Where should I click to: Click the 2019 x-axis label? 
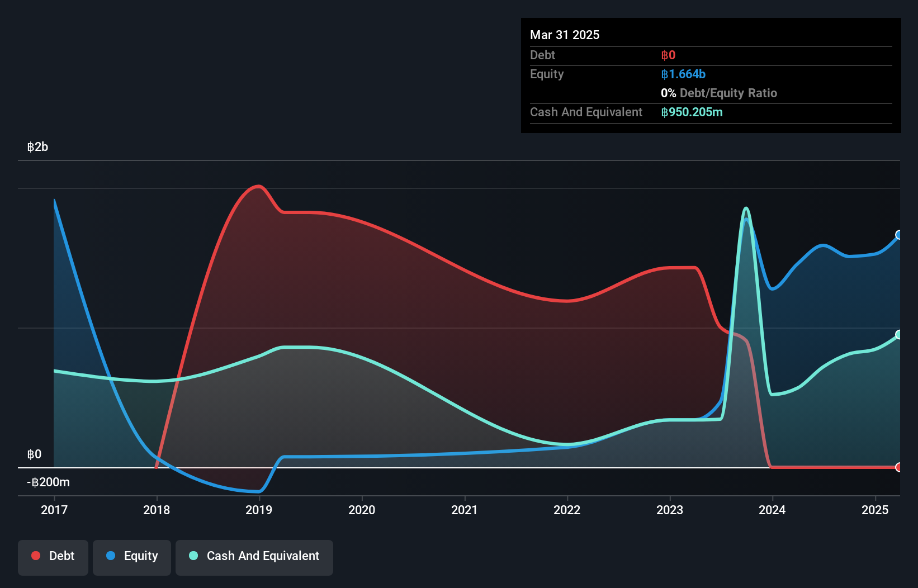pos(259,510)
